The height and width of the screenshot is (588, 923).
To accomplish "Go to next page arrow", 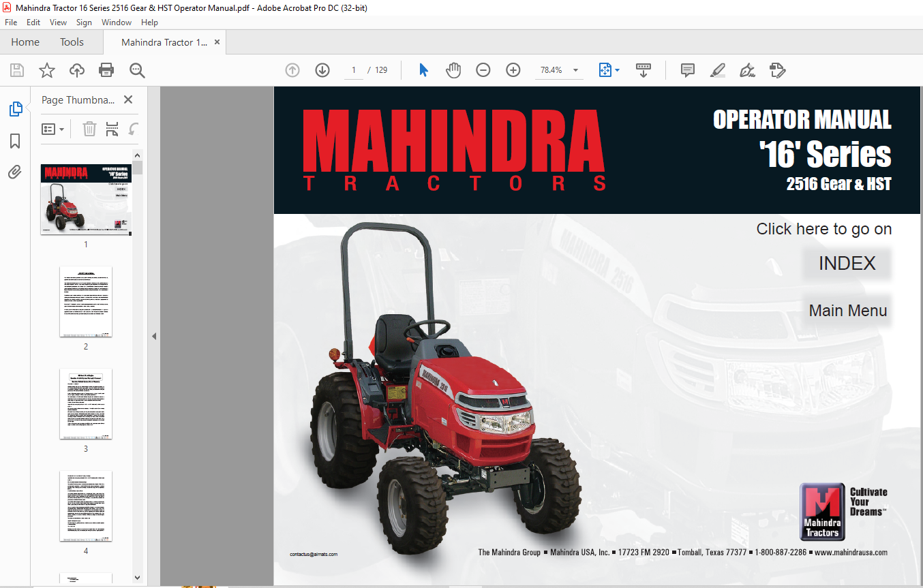I will coord(322,70).
